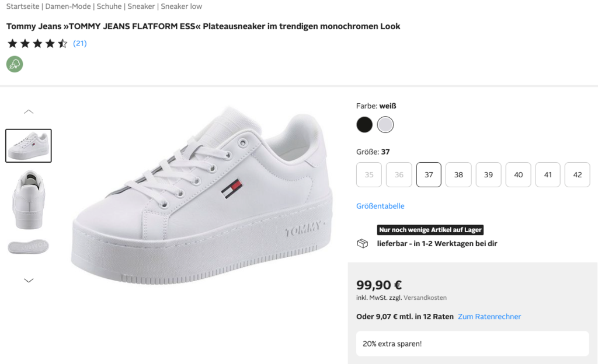Open the Sneaker low category

(x=182, y=6)
